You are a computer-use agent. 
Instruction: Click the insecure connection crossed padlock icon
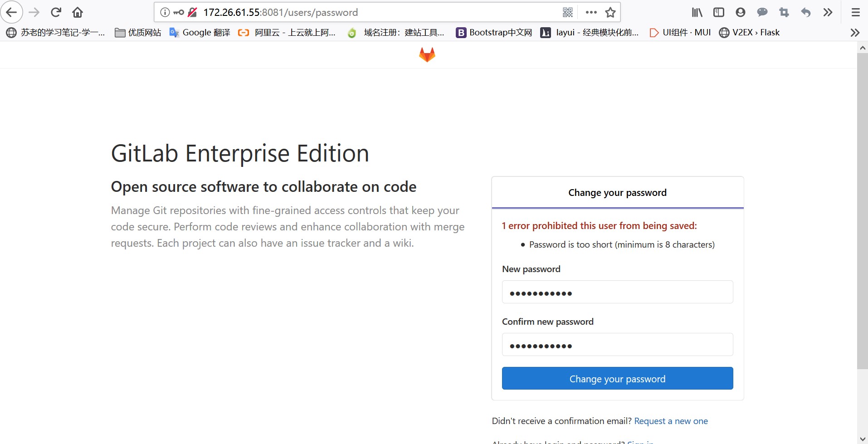(192, 12)
